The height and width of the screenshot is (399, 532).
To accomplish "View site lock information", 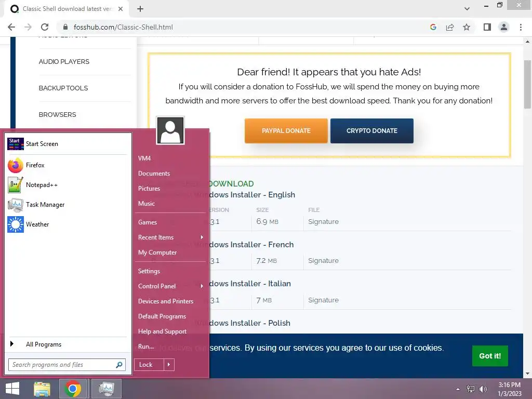I will pos(65,27).
